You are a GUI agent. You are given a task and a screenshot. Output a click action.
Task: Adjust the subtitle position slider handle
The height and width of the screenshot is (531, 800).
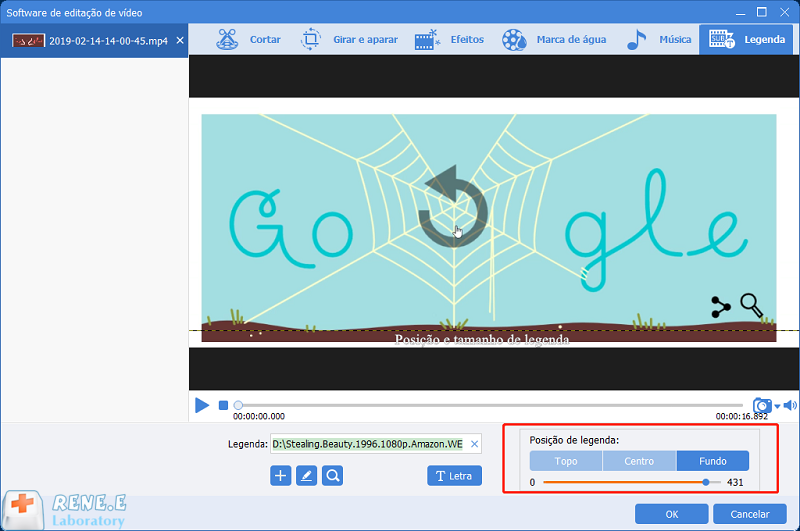point(706,482)
